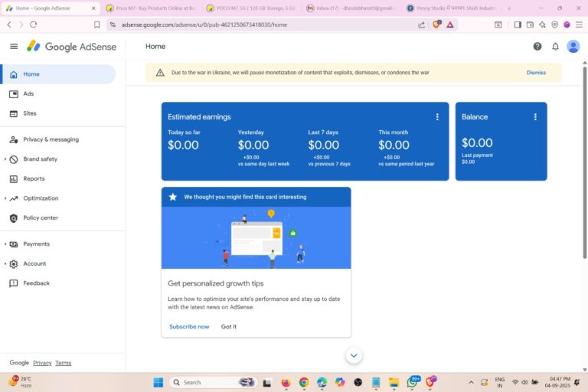Open the hamburger main menu icon
588x392 pixels.
(x=14, y=47)
